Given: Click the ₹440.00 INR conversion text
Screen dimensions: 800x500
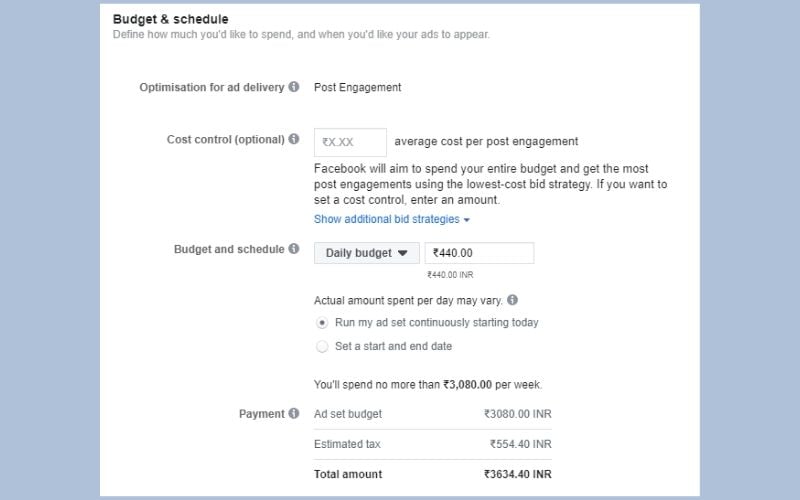Looking at the screenshot, I should 450,274.
